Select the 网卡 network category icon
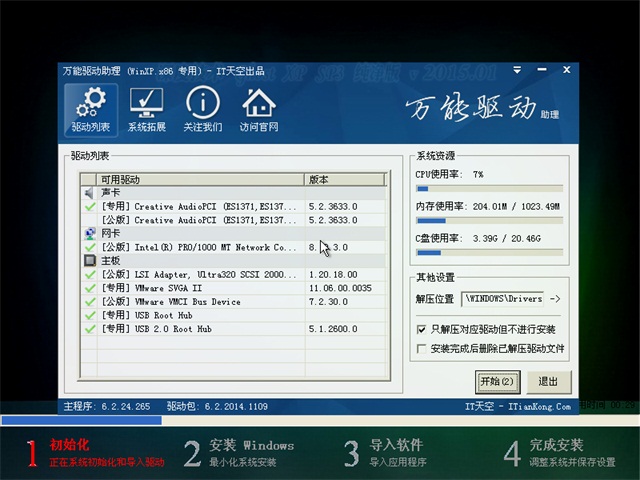Screen dimensions: 640x480 pyautogui.click(x=90, y=233)
